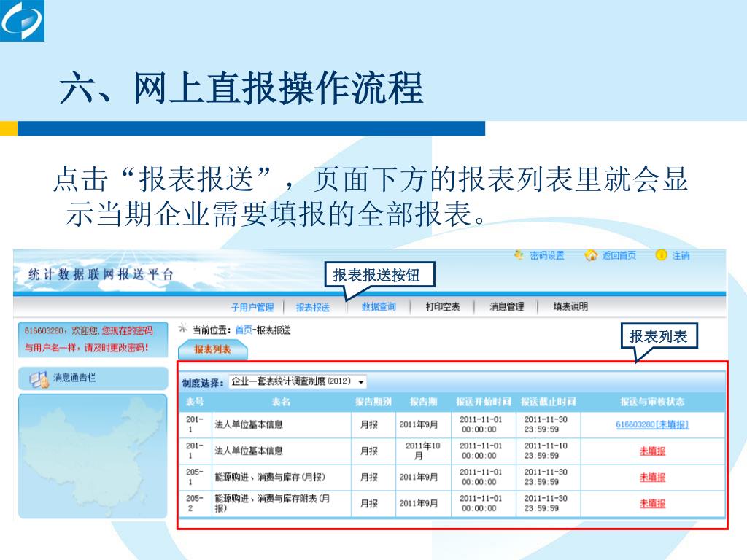
Task: Click 报送与审核状态 column header
Action: 652,402
